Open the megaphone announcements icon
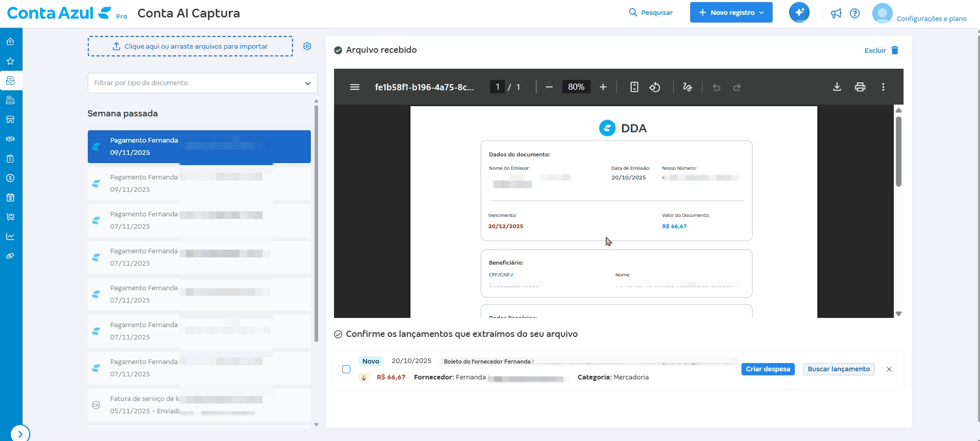The width and height of the screenshot is (980, 441). pyautogui.click(x=836, y=13)
